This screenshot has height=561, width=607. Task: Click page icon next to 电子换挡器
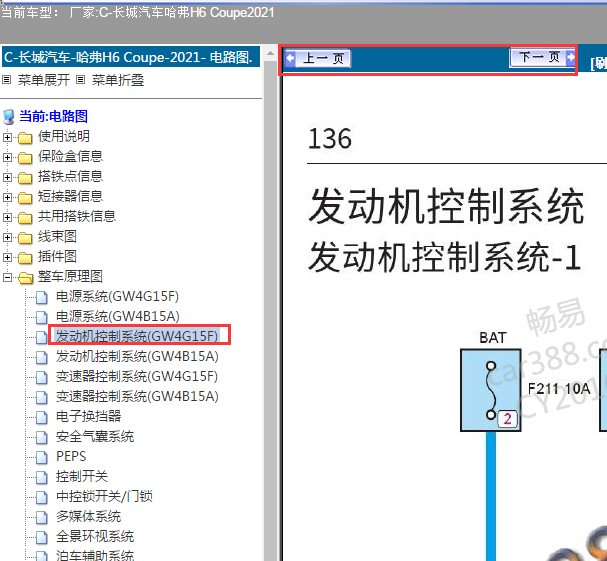coord(42,417)
